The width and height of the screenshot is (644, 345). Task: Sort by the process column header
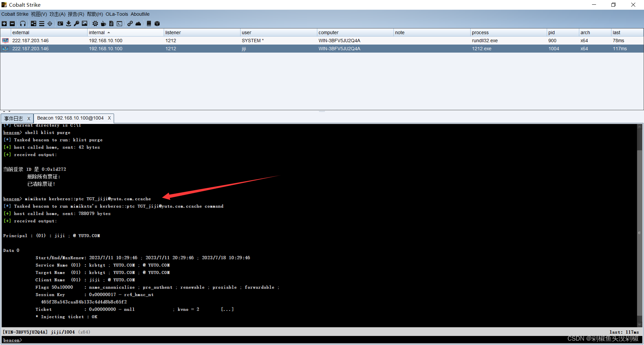[x=508, y=32]
